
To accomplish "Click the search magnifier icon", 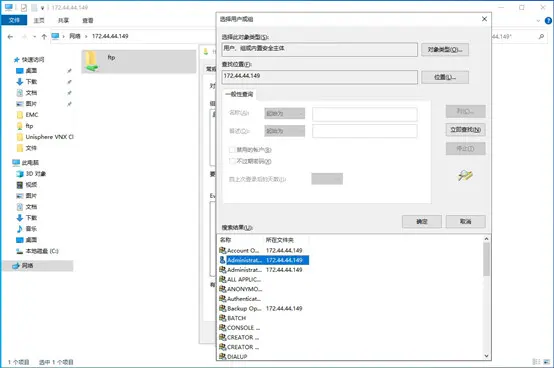I will point(541,36).
